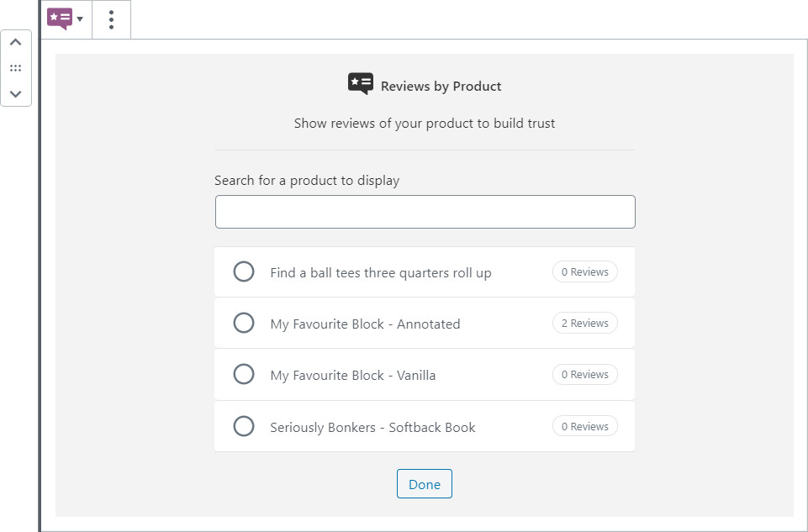Click the 0 Reviews badge for Vanilla block
808x532 pixels.
coord(584,374)
